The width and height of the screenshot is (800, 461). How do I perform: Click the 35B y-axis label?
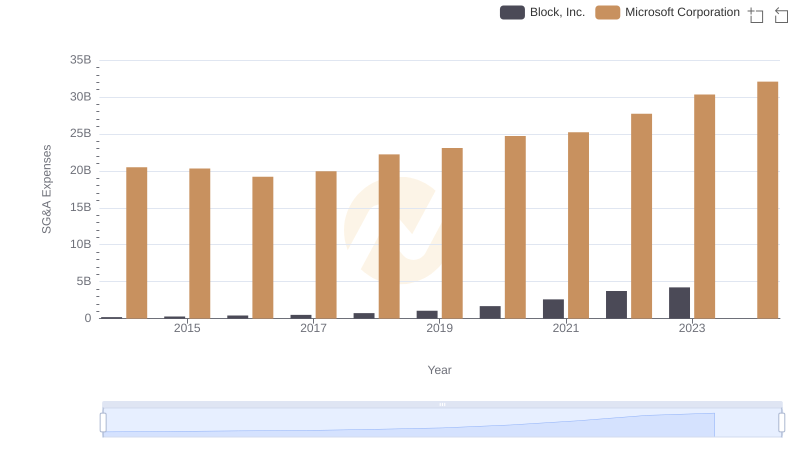pos(81,60)
